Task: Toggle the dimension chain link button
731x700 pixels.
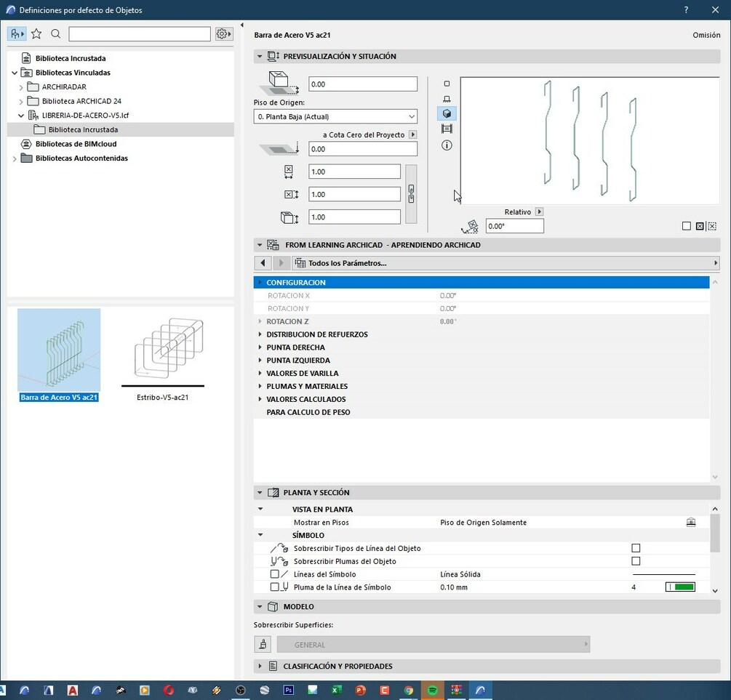Action: [x=411, y=194]
